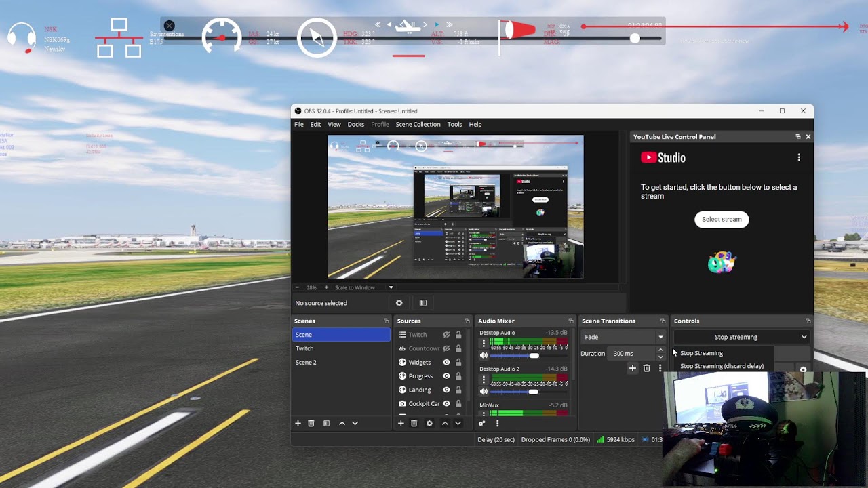Open the View menu
The height and width of the screenshot is (488, 868).
point(334,125)
